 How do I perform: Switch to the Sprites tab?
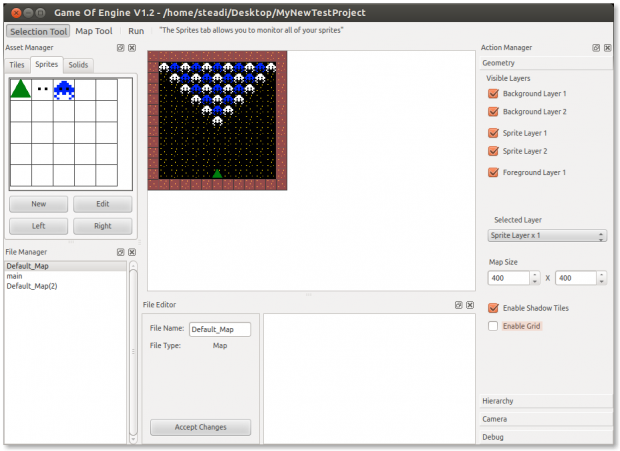pos(47,64)
